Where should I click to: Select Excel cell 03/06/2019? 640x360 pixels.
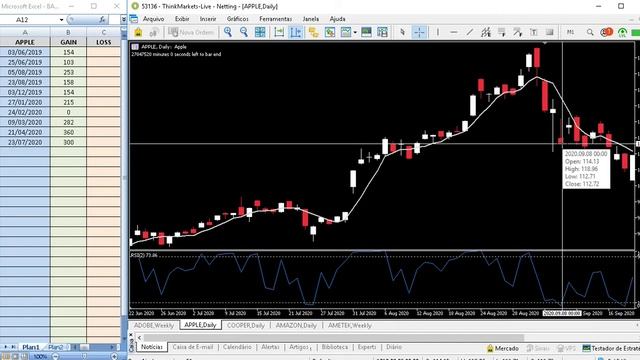pos(25,52)
